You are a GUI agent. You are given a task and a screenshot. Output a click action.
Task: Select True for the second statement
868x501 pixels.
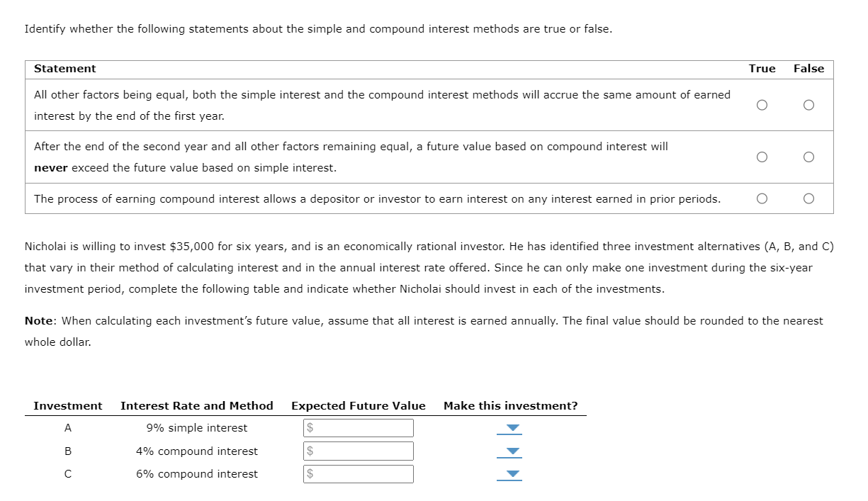click(x=762, y=157)
